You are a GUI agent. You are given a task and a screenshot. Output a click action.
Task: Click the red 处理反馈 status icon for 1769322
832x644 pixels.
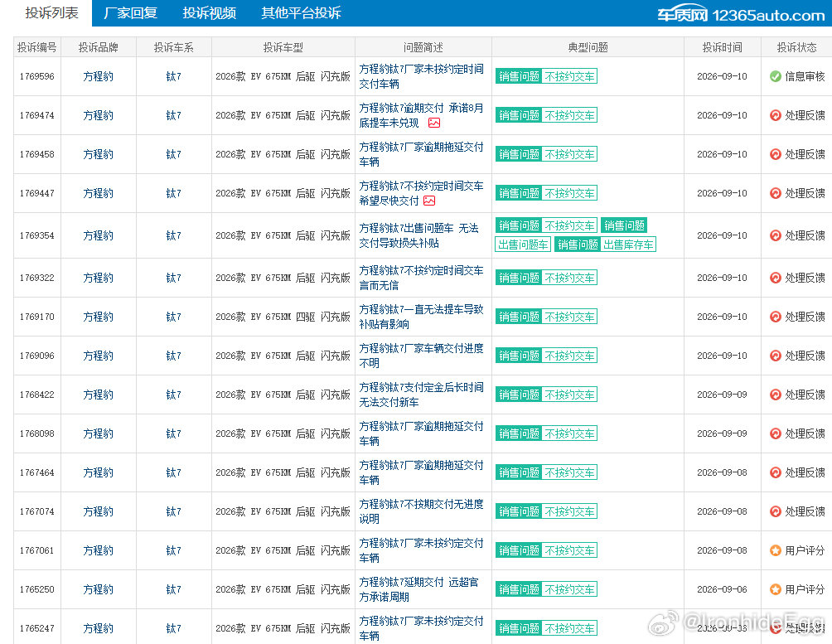point(775,278)
